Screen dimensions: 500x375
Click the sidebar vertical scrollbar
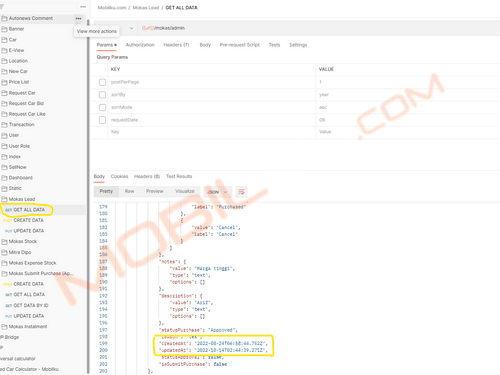point(88,197)
